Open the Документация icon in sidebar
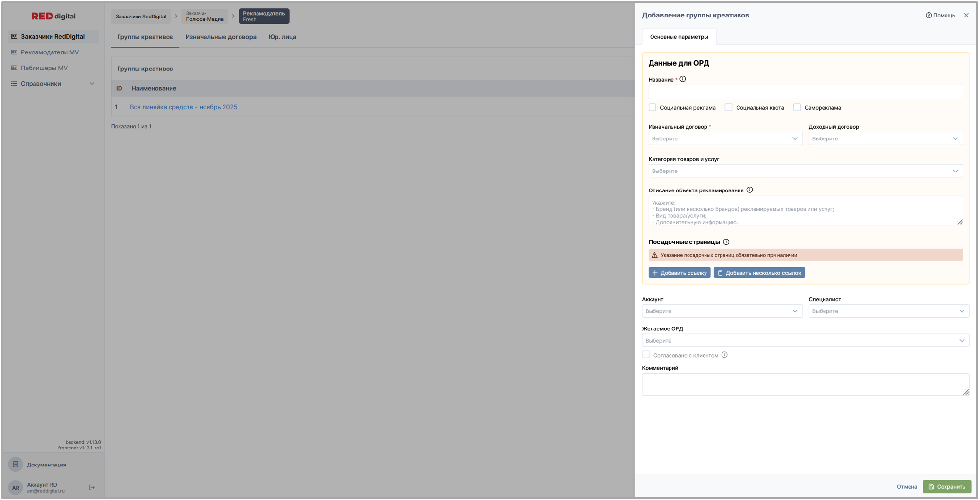Screen dimensions: 980x500 (16, 465)
